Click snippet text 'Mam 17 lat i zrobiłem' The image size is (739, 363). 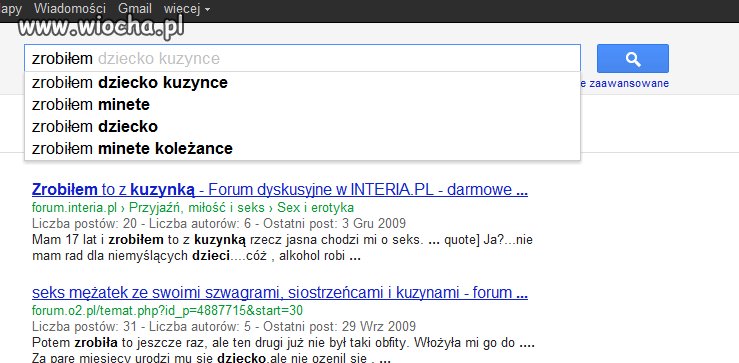(98, 239)
